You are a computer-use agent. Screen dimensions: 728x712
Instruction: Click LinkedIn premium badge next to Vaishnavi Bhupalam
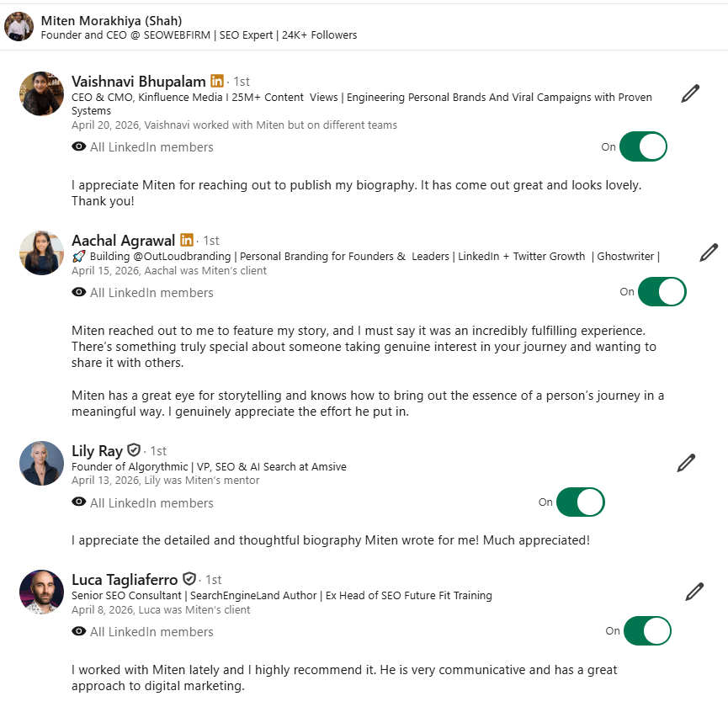point(217,82)
